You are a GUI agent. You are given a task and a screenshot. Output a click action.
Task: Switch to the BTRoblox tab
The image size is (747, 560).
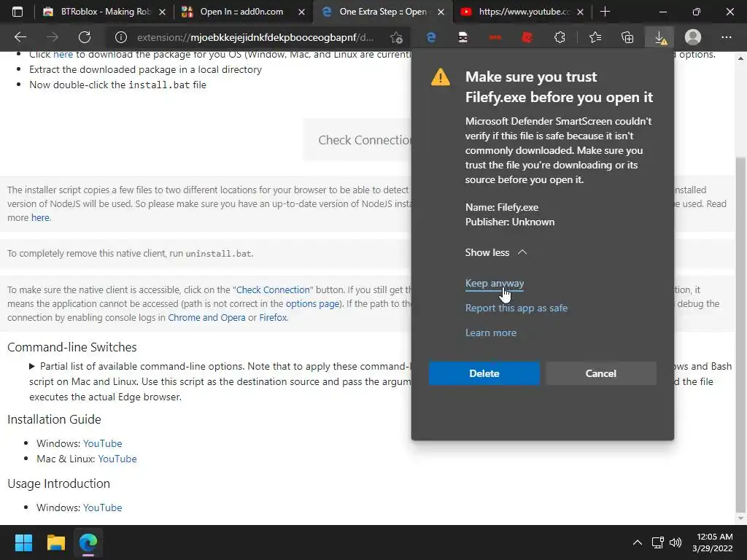[x=102, y=12]
